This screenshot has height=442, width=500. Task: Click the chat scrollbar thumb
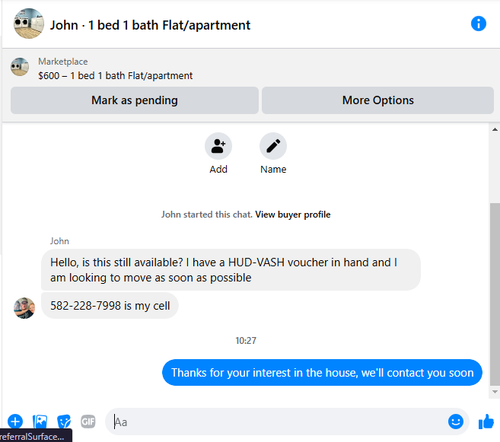[x=495, y=294]
